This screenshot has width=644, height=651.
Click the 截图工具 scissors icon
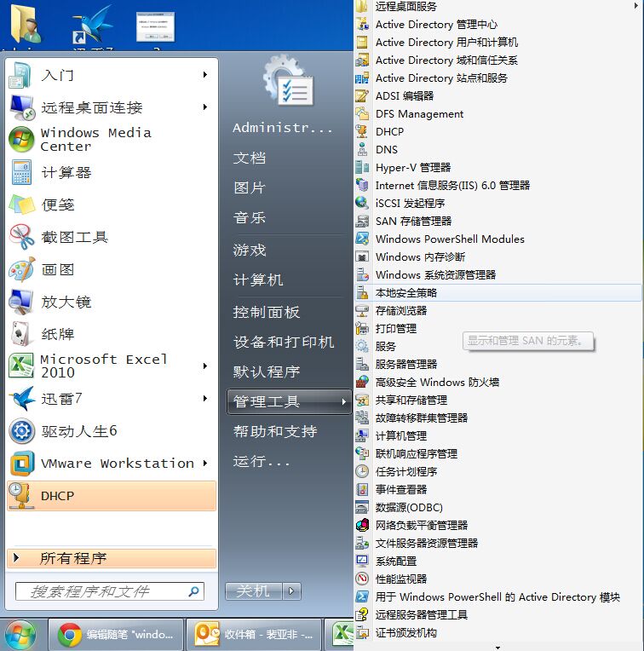point(21,237)
